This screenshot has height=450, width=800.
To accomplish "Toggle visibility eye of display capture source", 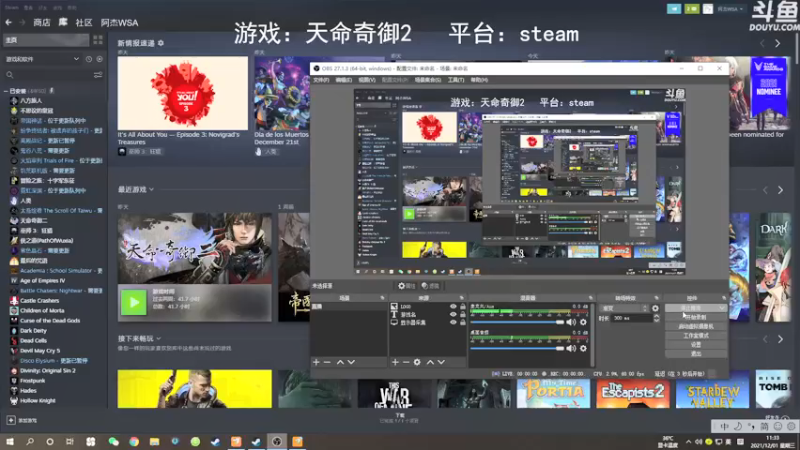I will (x=453, y=322).
